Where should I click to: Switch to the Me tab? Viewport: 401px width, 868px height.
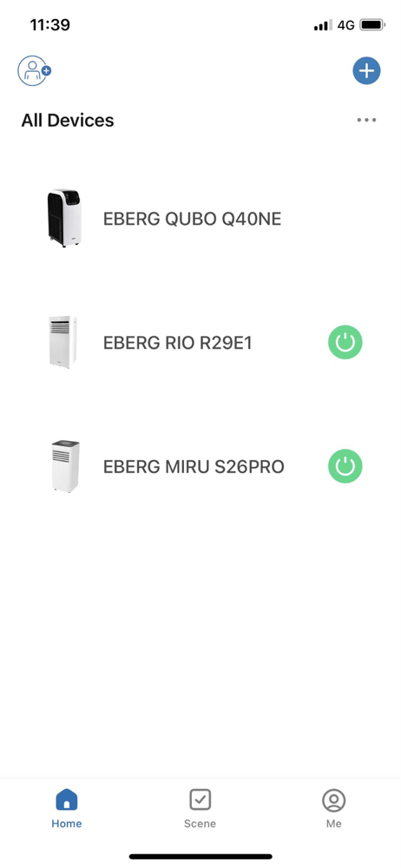point(333,808)
